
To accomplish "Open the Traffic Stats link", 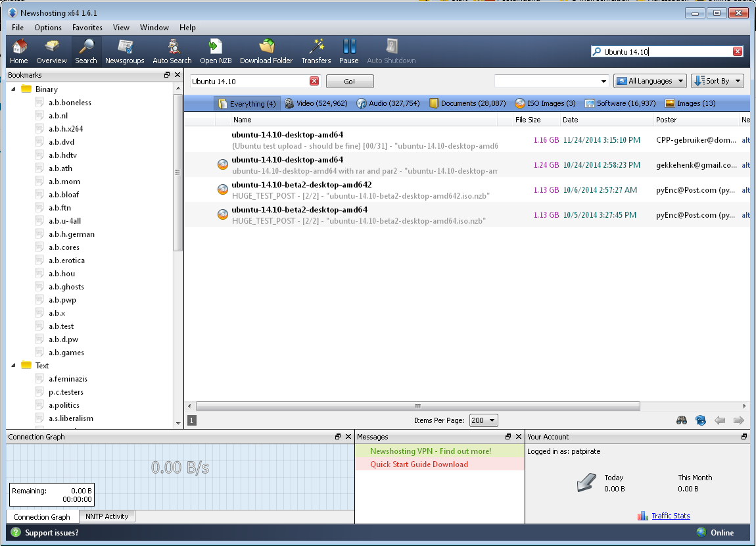I will point(671,516).
